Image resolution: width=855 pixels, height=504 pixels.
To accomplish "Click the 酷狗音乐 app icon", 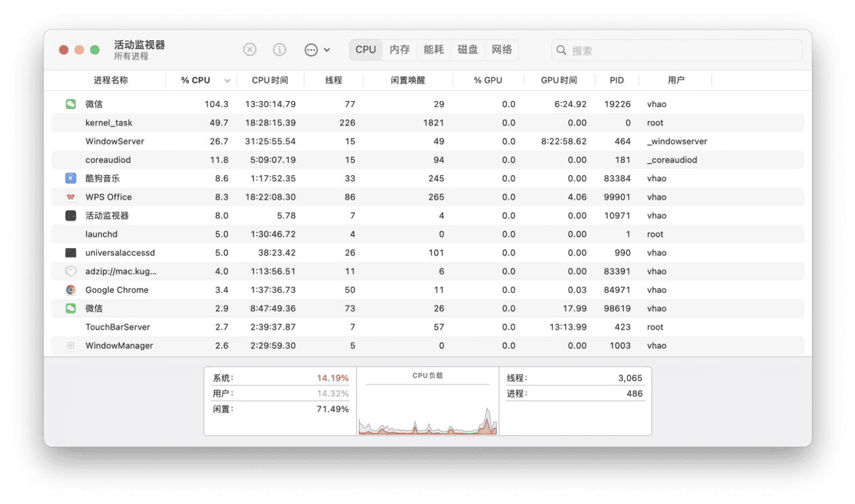I will tap(71, 178).
